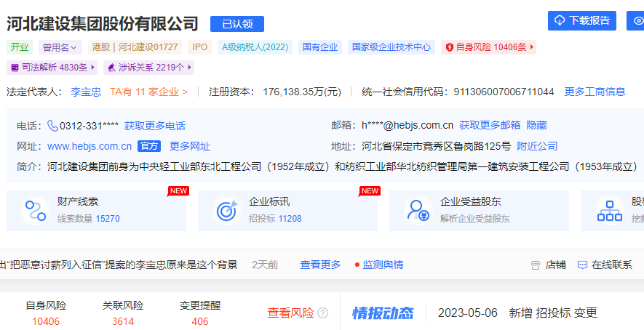Click the gavel icon in the 涉诉关系 tag
Image resolution: width=644 pixels, height=330 pixels.
pyautogui.click(x=111, y=68)
